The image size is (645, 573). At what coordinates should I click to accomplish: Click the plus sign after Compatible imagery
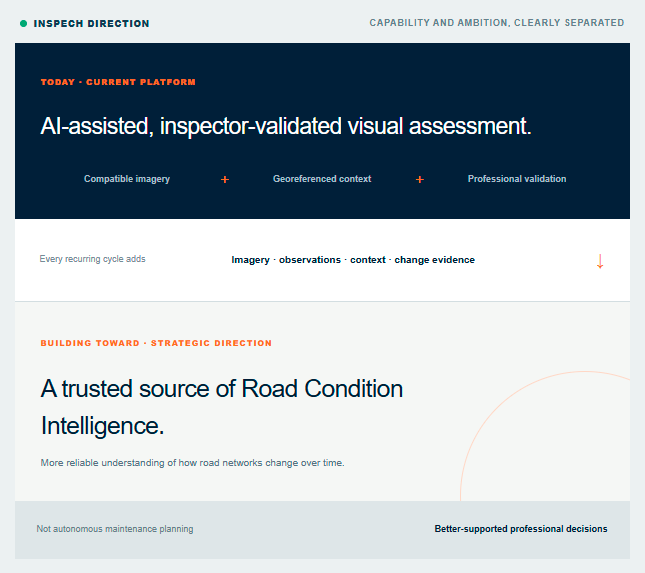225,179
